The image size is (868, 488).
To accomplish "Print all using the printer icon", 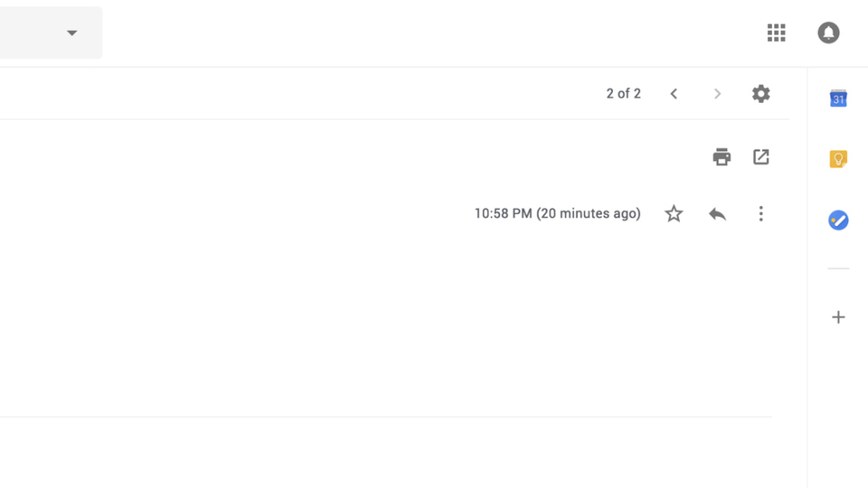I will coord(722,157).
